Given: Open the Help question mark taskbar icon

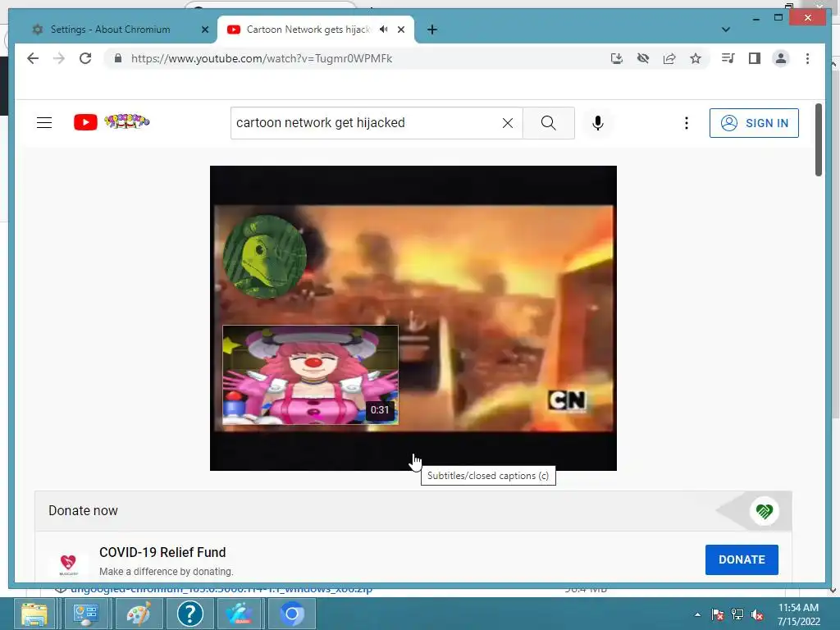Looking at the screenshot, I should 189,614.
